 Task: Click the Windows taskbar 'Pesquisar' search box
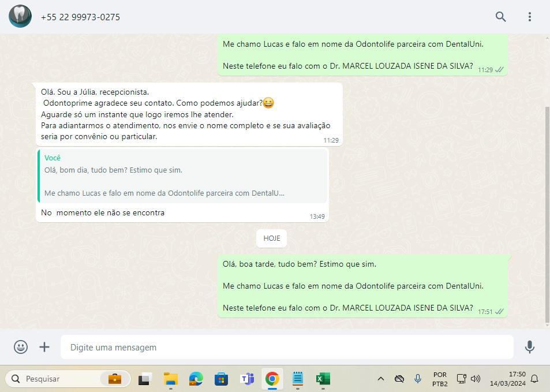tap(68, 379)
